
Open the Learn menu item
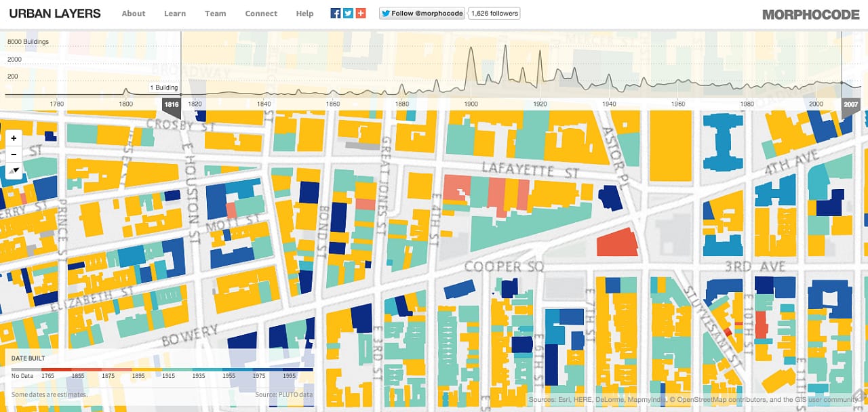174,13
